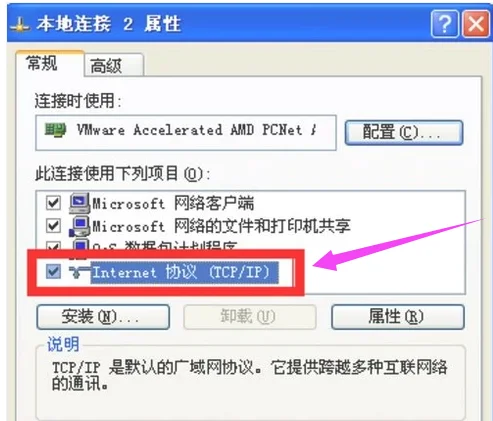Viewport: 493px width, 421px height.
Task: Select Microsoft 网络客户端 list entry
Action: pos(173,203)
